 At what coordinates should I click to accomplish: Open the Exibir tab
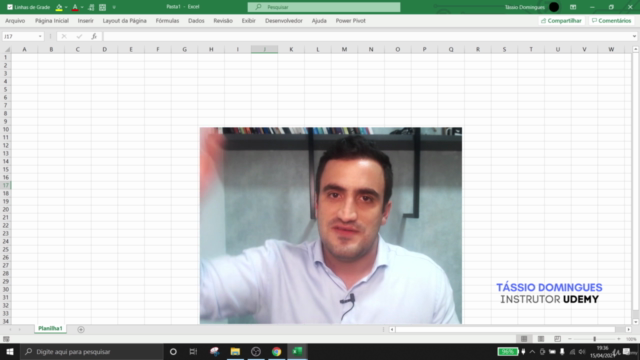248,20
